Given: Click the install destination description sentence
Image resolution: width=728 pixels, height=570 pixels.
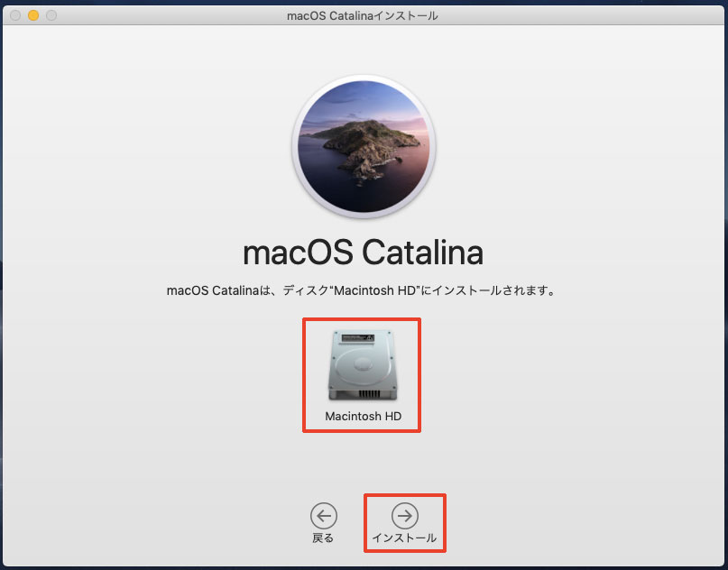Looking at the screenshot, I should (x=364, y=290).
